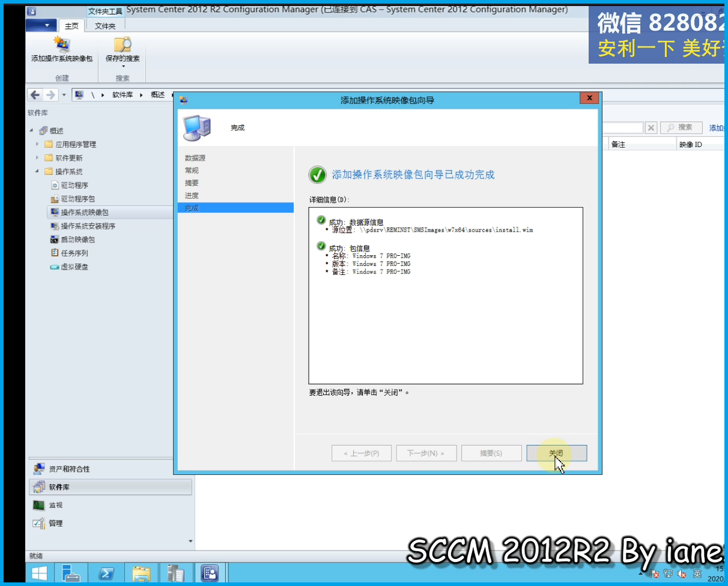Select the 完成 wizard step
Image resolution: width=728 pixels, height=586 pixels.
click(235, 208)
